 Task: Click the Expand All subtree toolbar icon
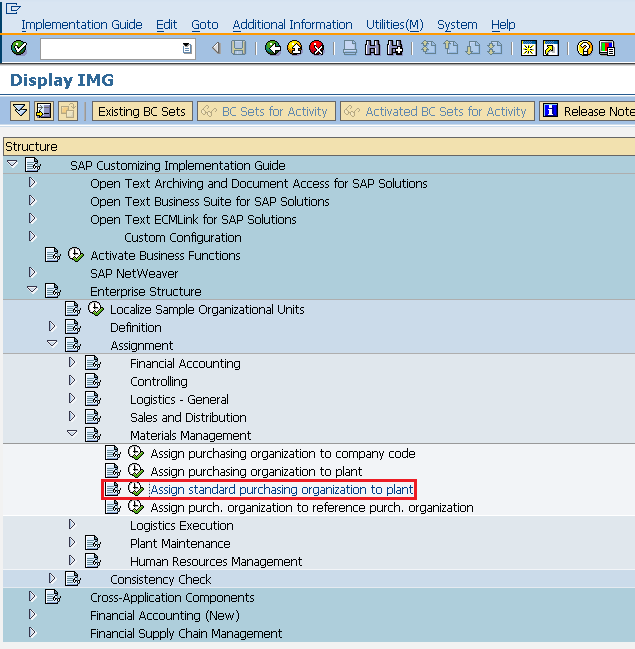(x=20, y=111)
